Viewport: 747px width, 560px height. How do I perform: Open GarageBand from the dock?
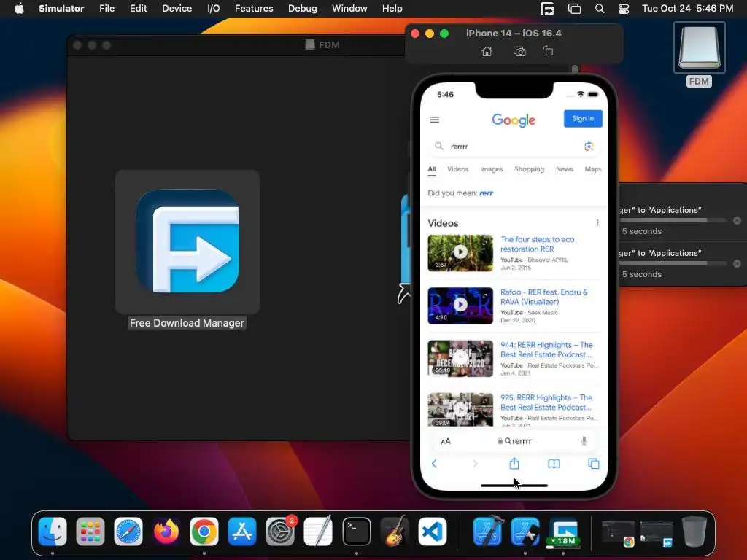(x=395, y=532)
